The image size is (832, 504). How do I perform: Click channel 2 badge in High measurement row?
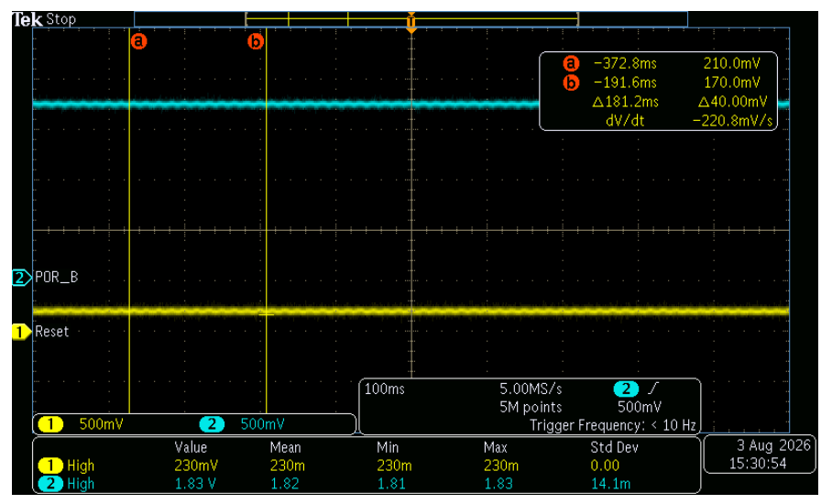tap(50, 484)
